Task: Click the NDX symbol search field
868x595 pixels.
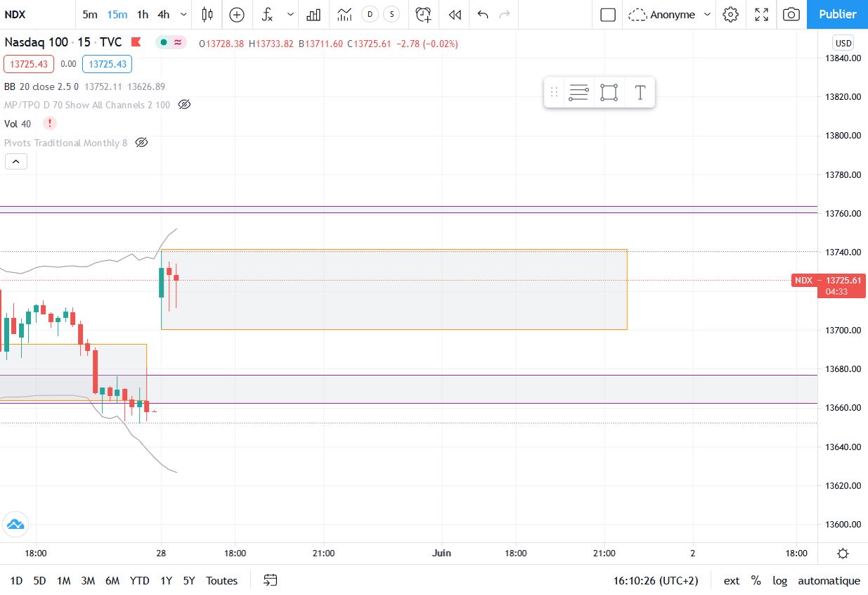Action: [37, 14]
